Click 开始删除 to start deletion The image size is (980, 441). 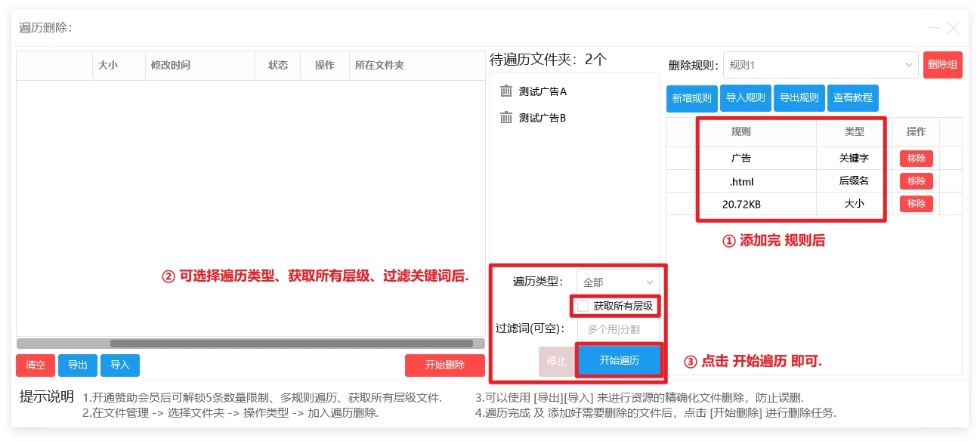(444, 365)
